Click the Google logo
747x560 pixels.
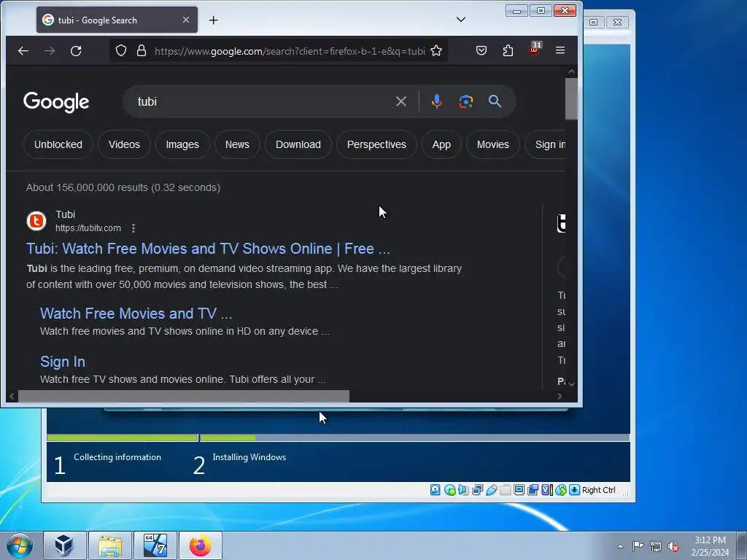[56, 101]
